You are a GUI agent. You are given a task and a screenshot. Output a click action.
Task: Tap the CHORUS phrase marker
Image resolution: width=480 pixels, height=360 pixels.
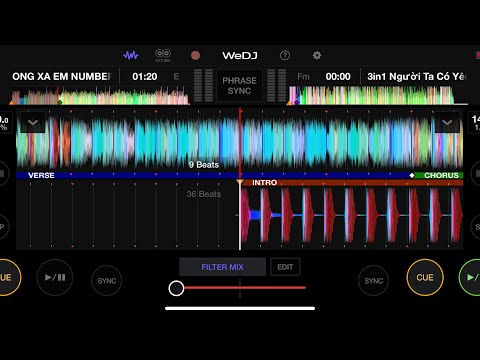point(441,175)
